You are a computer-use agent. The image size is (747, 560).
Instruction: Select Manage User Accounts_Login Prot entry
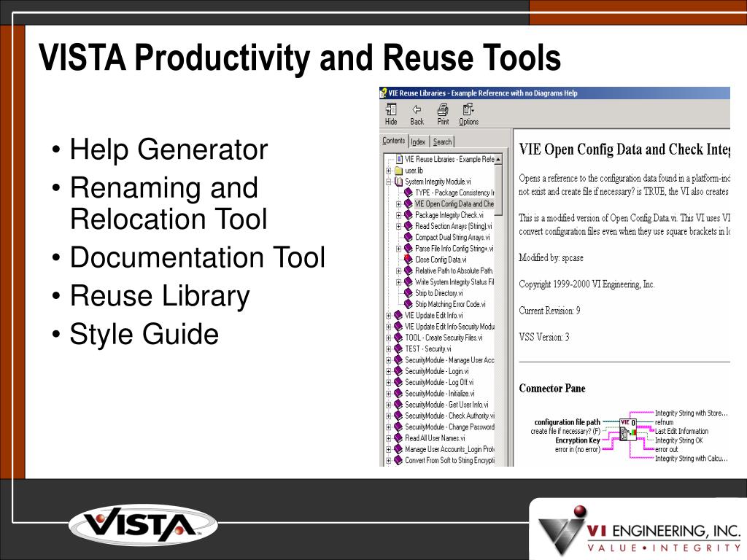[449, 449]
